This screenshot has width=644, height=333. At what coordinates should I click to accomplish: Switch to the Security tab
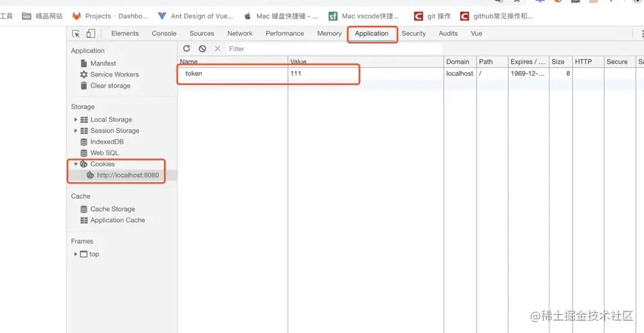(x=413, y=33)
